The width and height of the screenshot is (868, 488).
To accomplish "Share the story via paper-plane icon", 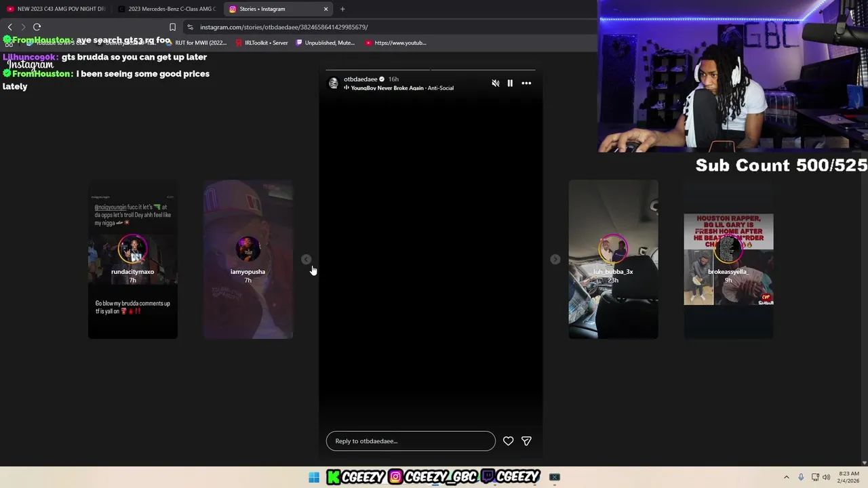I will click(526, 441).
